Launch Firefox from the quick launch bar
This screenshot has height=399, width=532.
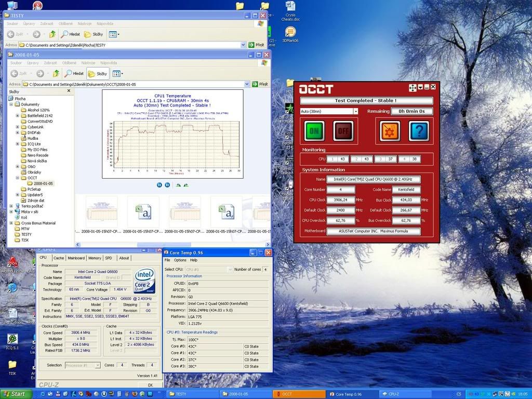pos(135,394)
